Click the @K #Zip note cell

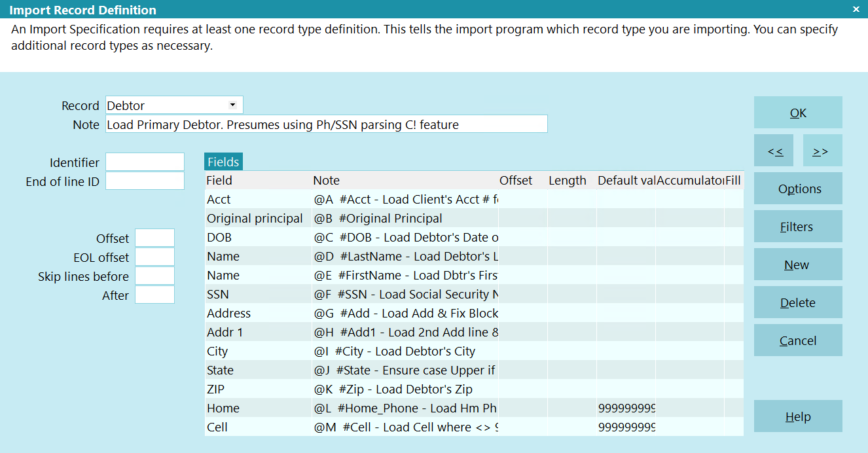405,389
